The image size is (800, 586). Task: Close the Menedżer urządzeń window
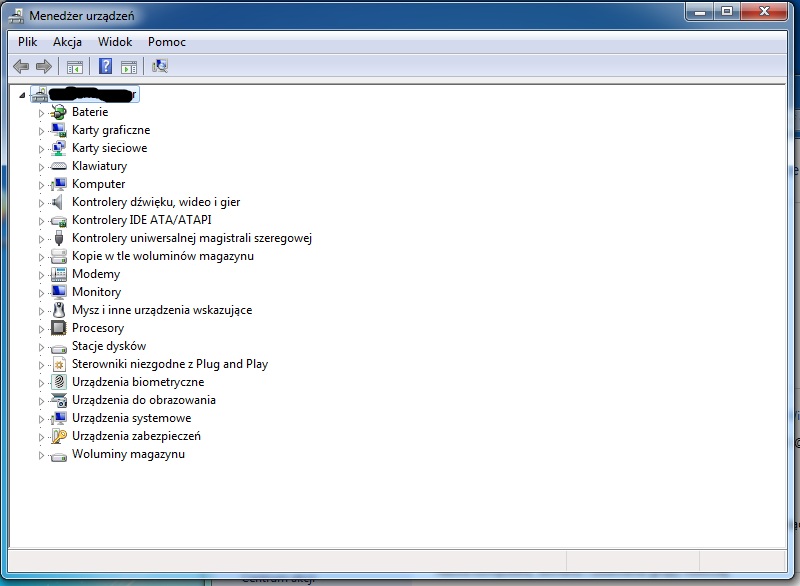point(764,12)
